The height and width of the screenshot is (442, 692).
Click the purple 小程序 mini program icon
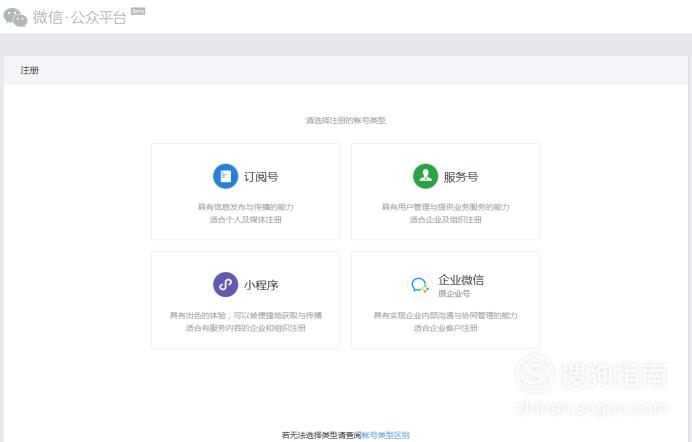click(226, 285)
